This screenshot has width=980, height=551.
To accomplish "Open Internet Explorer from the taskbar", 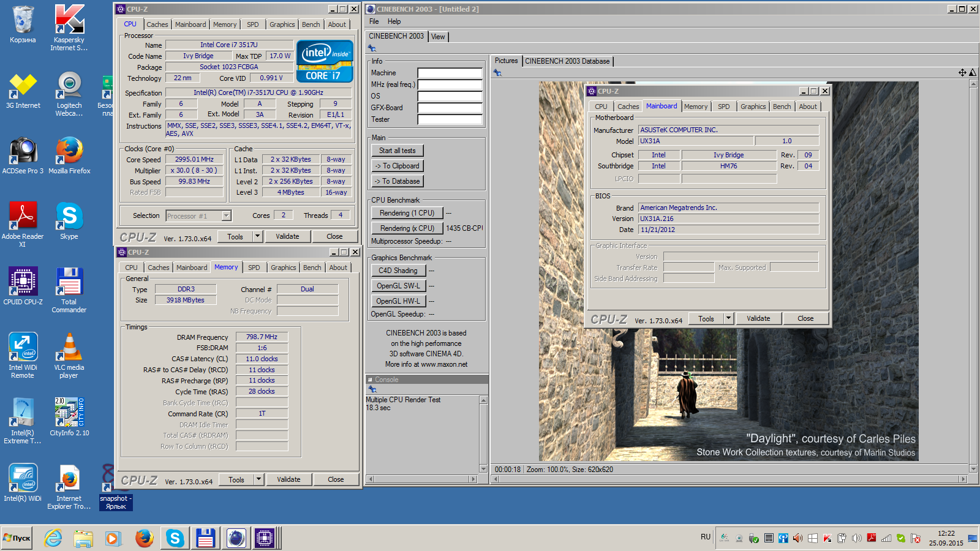I will pyautogui.click(x=53, y=538).
